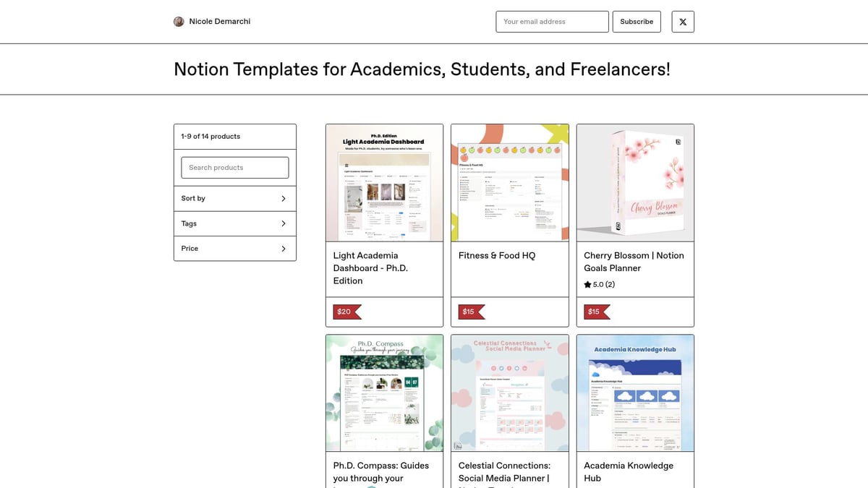This screenshot has height=488, width=868.
Task: Open the Fitness & Food HQ product
Action: pyautogui.click(x=495, y=255)
